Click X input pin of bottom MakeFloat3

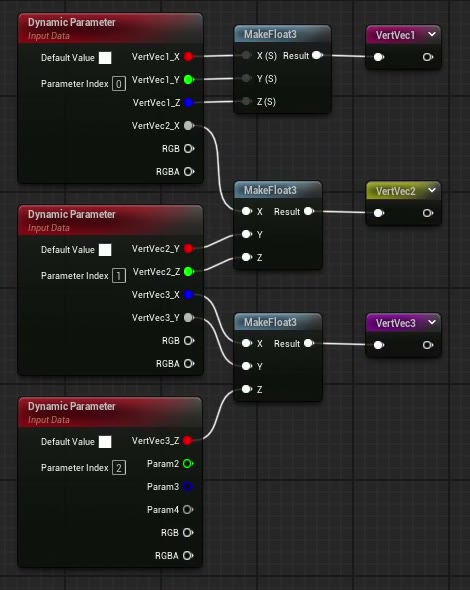(x=247, y=343)
